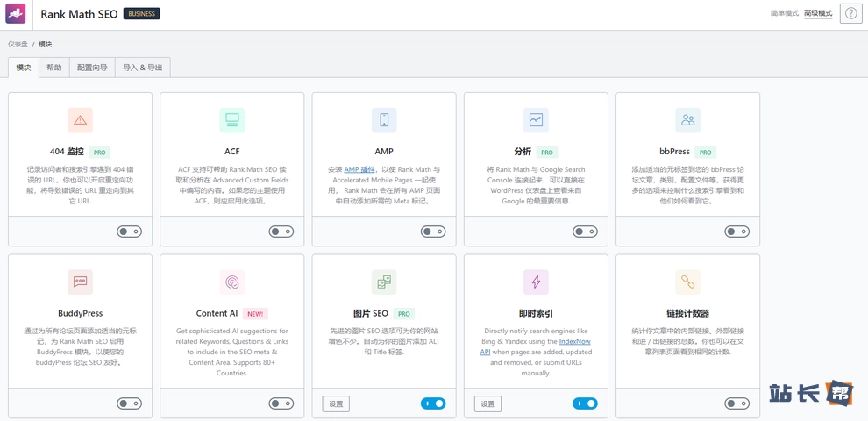Click the 即时索引 lightning bolt icon
Image resolution: width=868 pixels, height=421 pixels.
[536, 282]
